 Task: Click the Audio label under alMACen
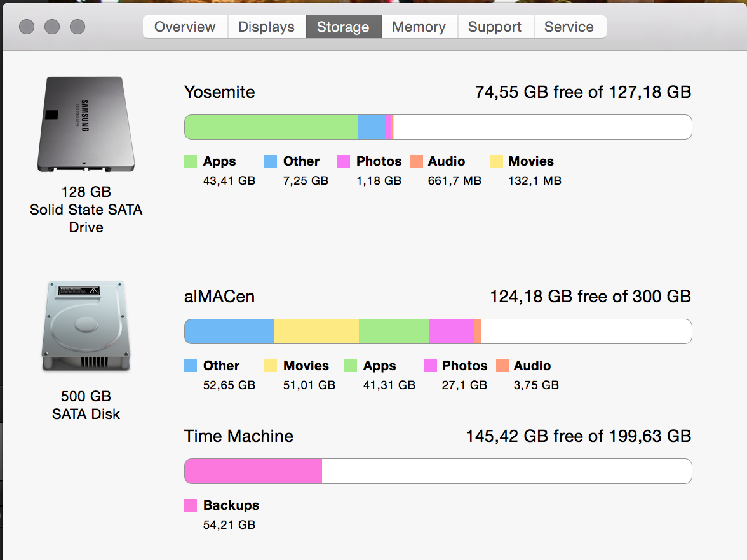[532, 366]
